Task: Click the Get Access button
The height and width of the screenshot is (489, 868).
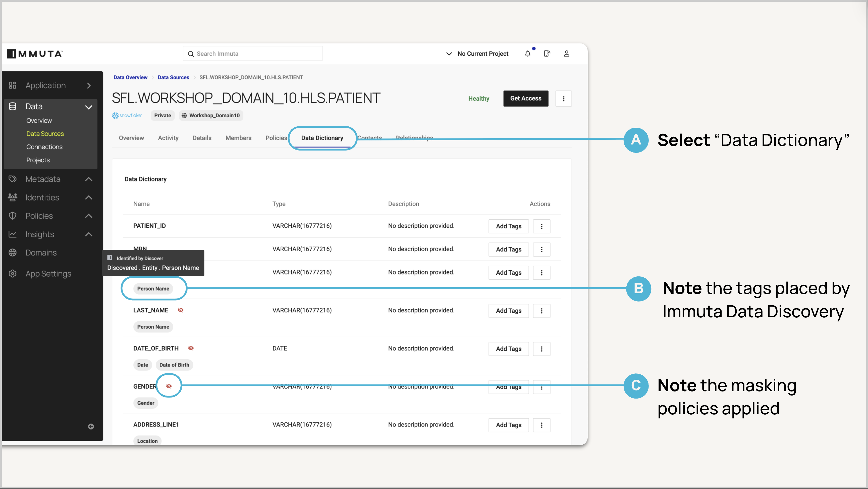Action: click(525, 99)
